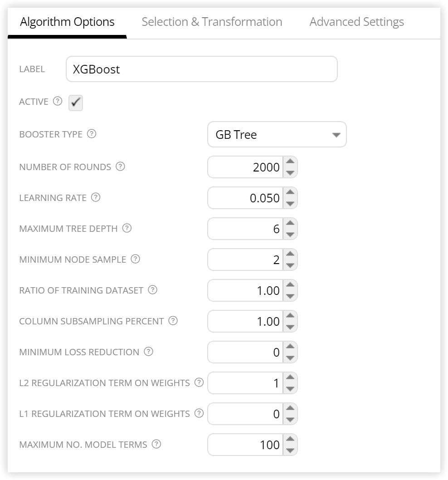This screenshot has width=448, height=480.
Task: Decrease L1 REGULARIZATION TERM value
Action: 290,419
